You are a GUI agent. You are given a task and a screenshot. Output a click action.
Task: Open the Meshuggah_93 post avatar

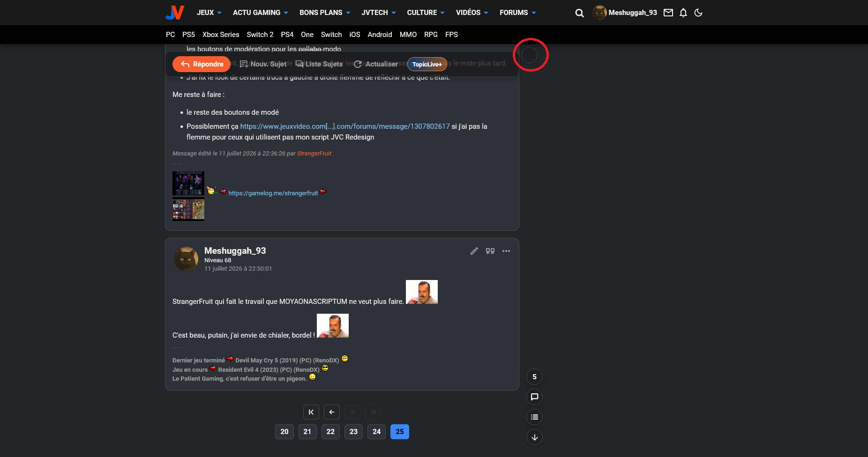(186, 259)
